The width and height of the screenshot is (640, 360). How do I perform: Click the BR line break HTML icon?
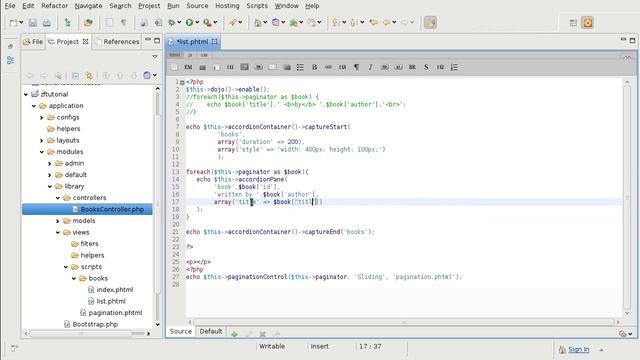[412, 67]
